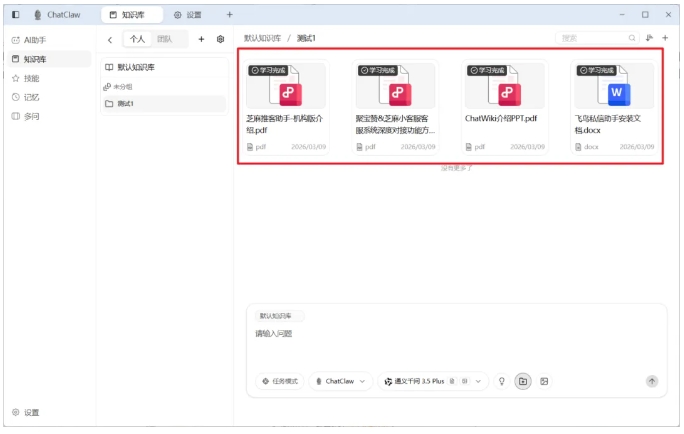The image size is (684, 434).
Task: Switch to the 个人 knowledge base tab
Action: (137, 39)
